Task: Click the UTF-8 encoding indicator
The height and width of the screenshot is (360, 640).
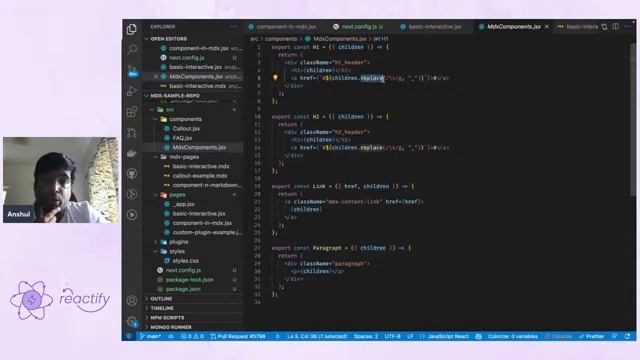Action: tap(393, 336)
